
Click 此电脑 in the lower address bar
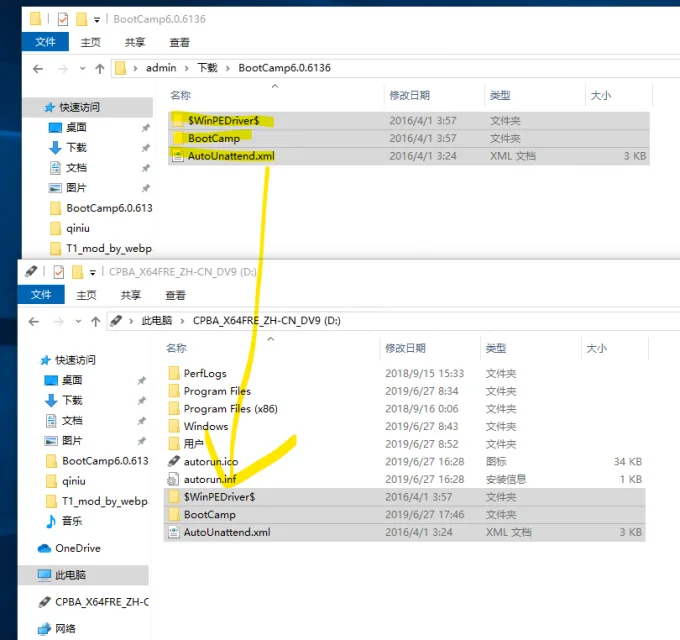(157, 321)
